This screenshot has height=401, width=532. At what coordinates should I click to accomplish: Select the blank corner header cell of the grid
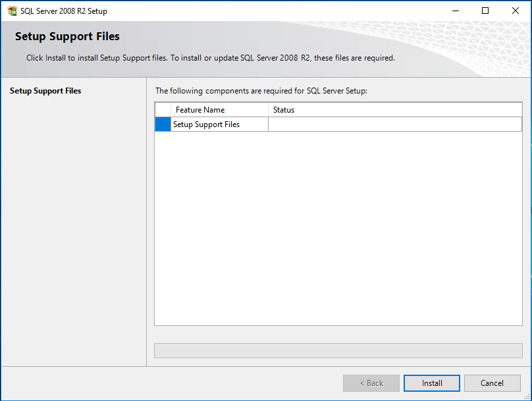tap(163, 110)
